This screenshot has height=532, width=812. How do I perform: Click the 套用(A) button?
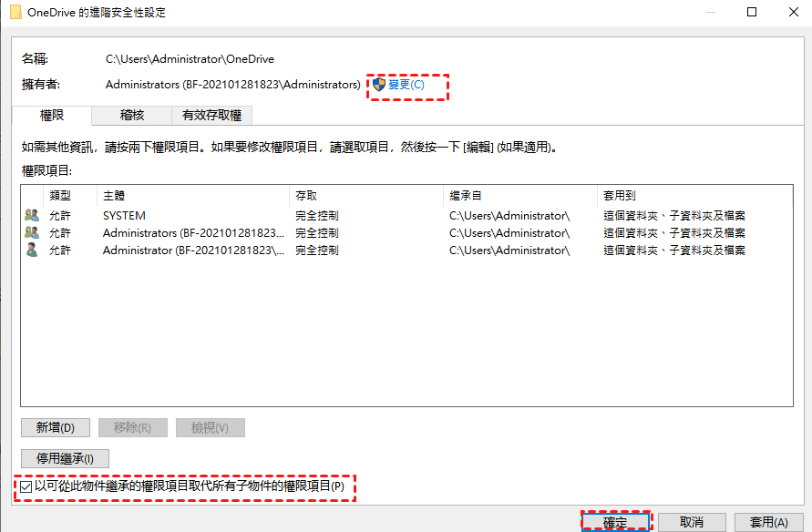point(769,522)
